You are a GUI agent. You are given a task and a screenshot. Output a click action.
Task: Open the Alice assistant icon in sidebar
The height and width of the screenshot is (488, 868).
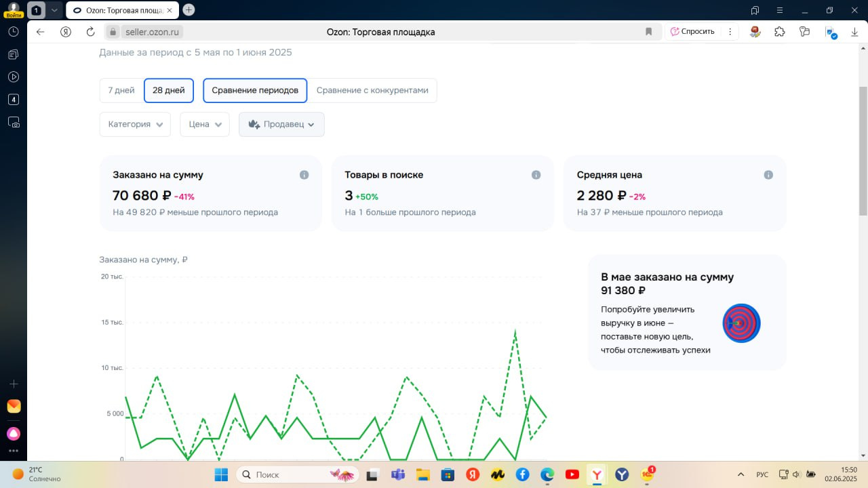click(x=13, y=433)
